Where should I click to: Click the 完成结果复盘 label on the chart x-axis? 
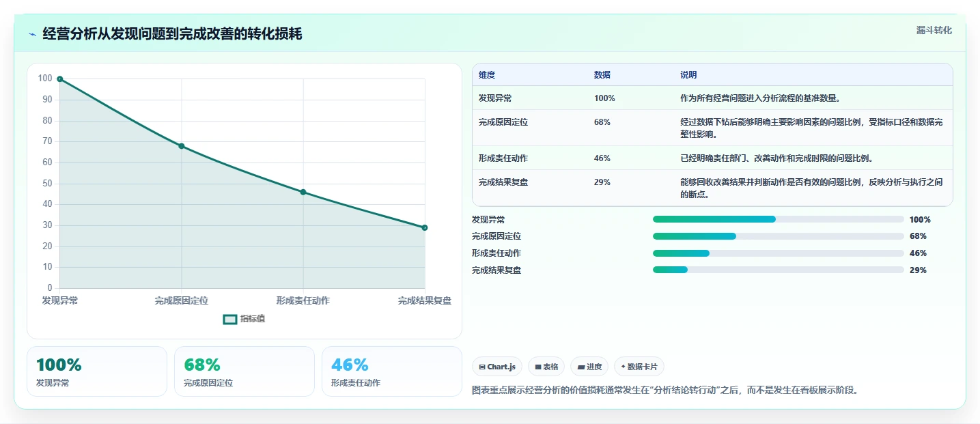click(425, 300)
